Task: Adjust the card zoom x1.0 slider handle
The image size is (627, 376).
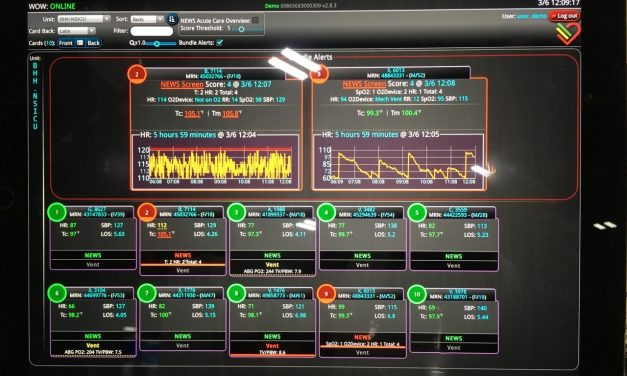Action: pos(157,43)
